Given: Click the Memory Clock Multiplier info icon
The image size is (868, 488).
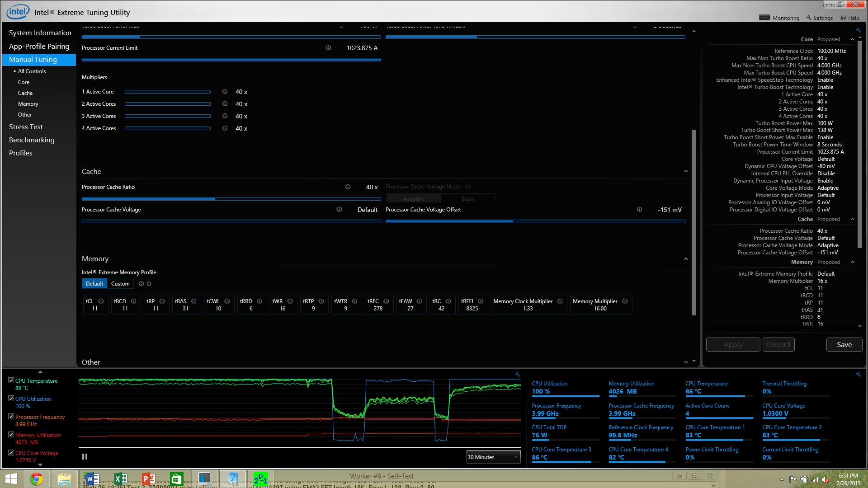Looking at the screenshot, I should (560, 301).
